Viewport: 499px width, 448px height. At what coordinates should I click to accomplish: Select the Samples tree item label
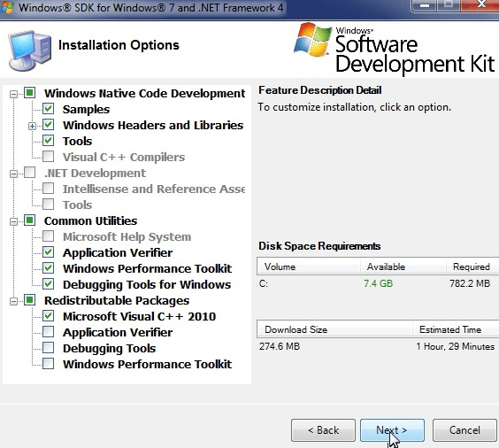86,110
